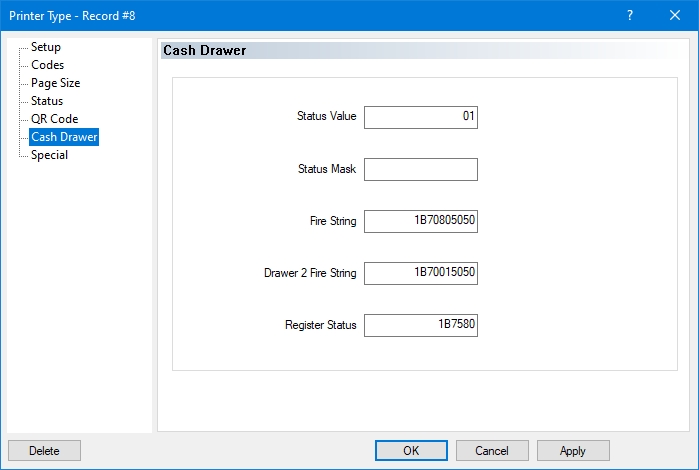Select Setup in the tree list
Viewport: 699px width, 470px height.
(x=46, y=47)
